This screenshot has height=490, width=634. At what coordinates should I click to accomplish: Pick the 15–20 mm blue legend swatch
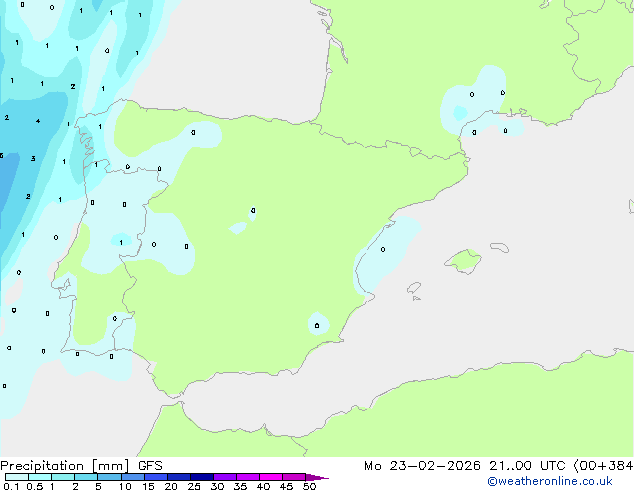155,477
